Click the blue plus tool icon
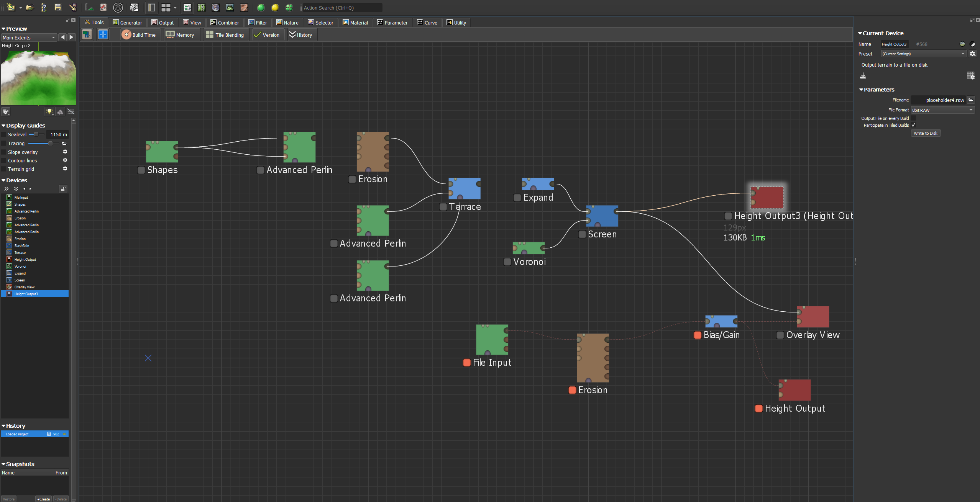This screenshot has width=980, height=502. pyautogui.click(x=103, y=34)
